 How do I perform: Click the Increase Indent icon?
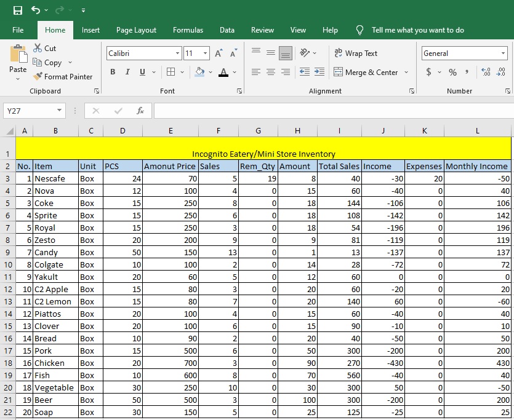[319, 73]
